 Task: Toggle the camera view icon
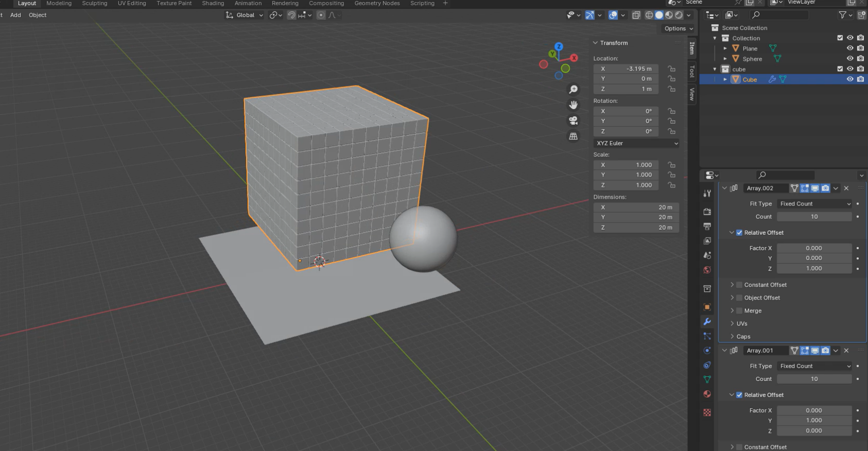[x=573, y=120]
